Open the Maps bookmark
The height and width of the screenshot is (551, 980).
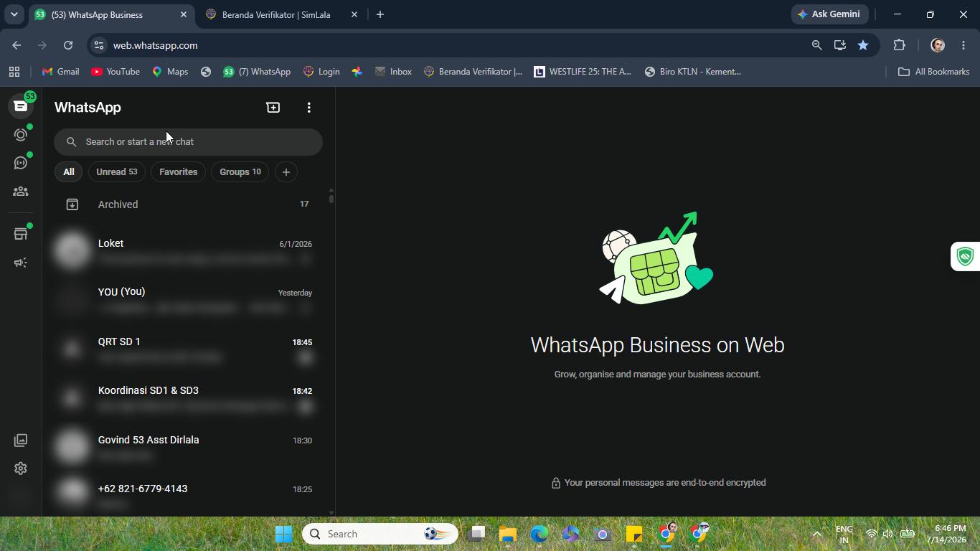[x=170, y=72]
